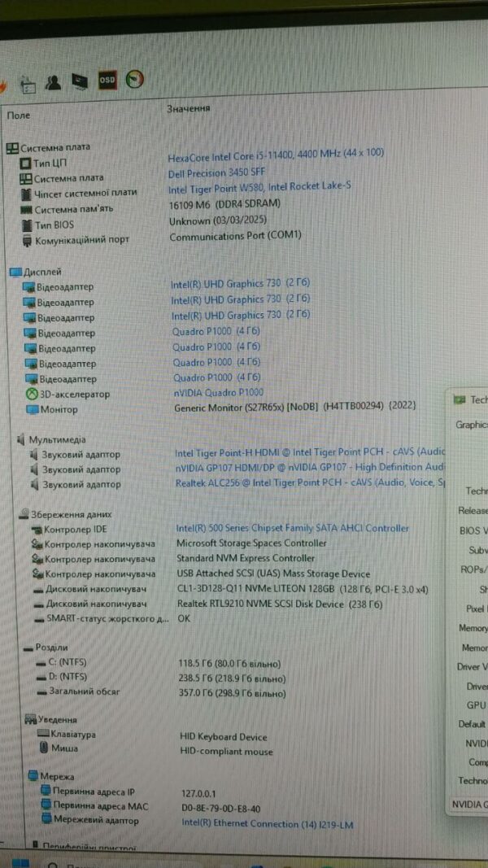
Task: Click the Мережа section icon
Action: tap(33, 777)
